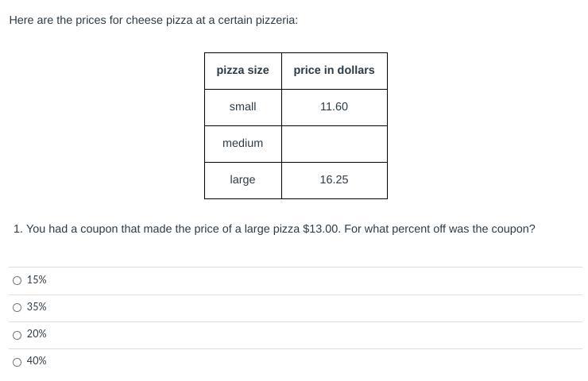Click the 11.60 price cell
Image resolution: width=588 pixels, height=381 pixels.
(x=334, y=107)
